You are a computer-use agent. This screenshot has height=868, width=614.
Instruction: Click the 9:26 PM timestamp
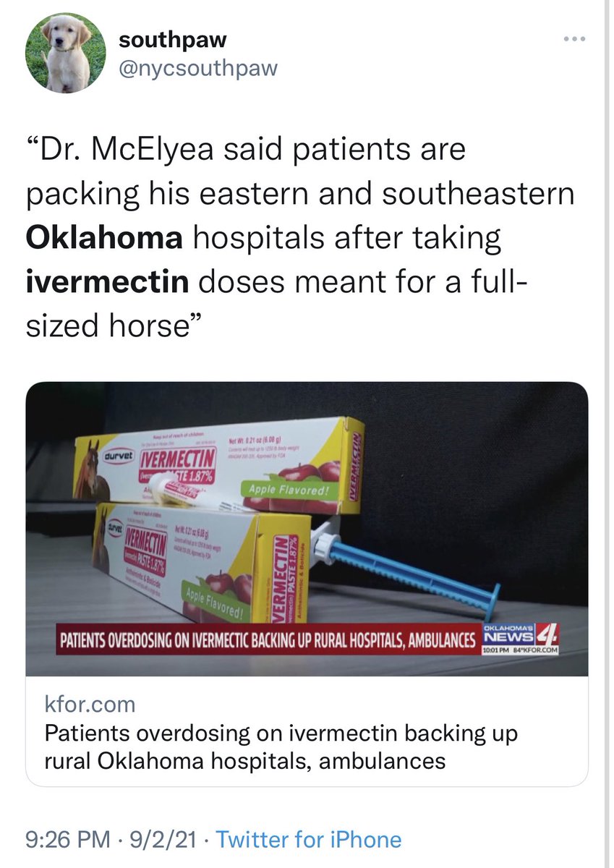(67, 839)
